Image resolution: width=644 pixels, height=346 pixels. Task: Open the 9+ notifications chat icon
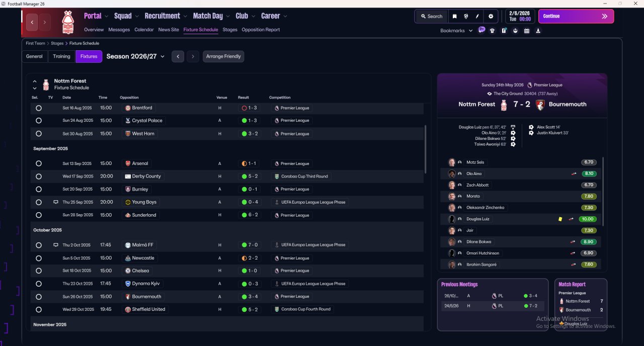[481, 30]
